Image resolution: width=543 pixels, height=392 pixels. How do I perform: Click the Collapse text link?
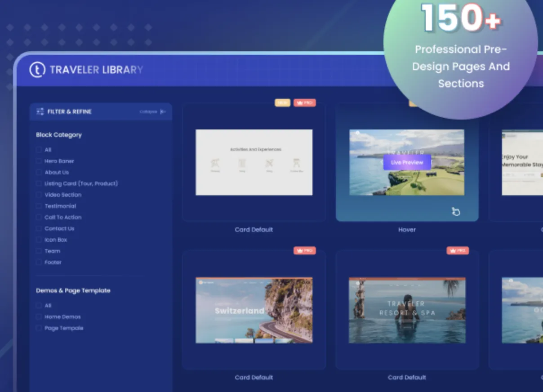tap(148, 111)
